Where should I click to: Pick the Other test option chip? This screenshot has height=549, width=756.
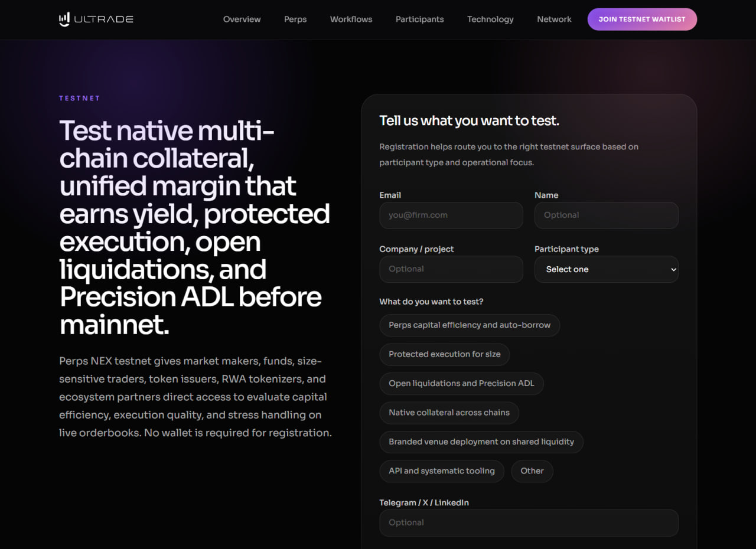click(532, 471)
